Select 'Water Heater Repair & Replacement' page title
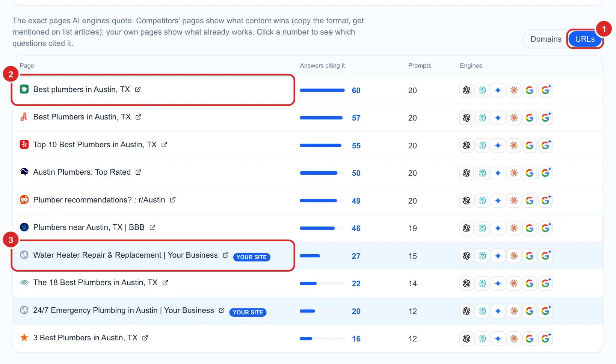This screenshot has width=616, height=364. point(125,255)
